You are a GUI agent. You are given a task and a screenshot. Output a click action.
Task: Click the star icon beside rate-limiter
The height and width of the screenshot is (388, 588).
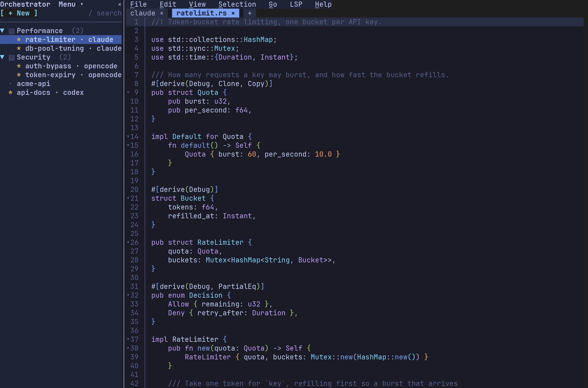click(x=19, y=40)
